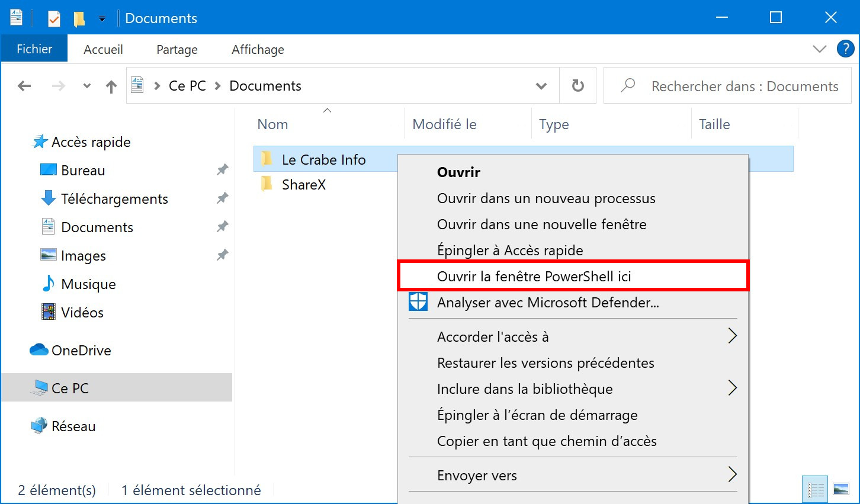Refresh the Documents folder view
The width and height of the screenshot is (860, 504).
578,86
